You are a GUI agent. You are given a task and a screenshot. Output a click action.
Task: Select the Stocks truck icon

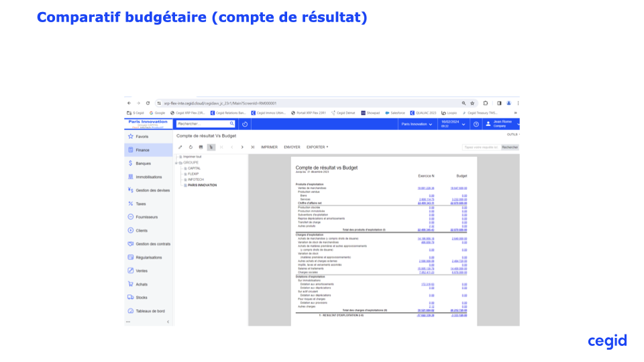click(130, 298)
